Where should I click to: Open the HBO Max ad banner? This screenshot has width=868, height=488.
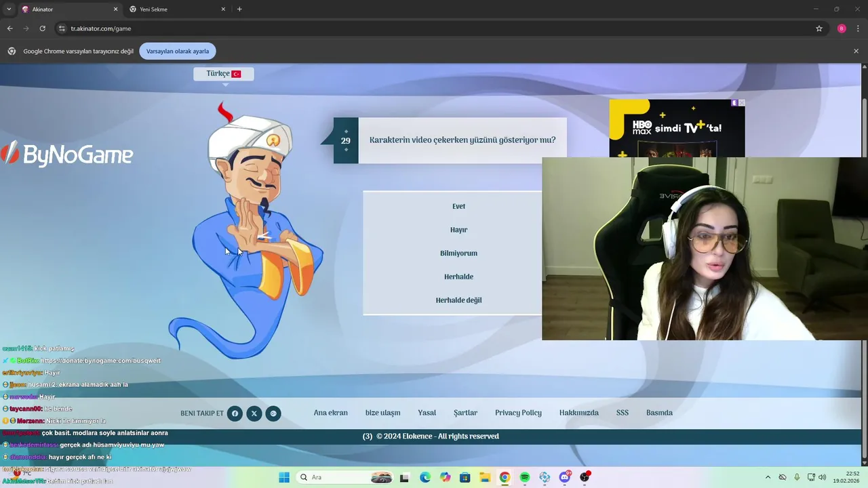[677, 129]
